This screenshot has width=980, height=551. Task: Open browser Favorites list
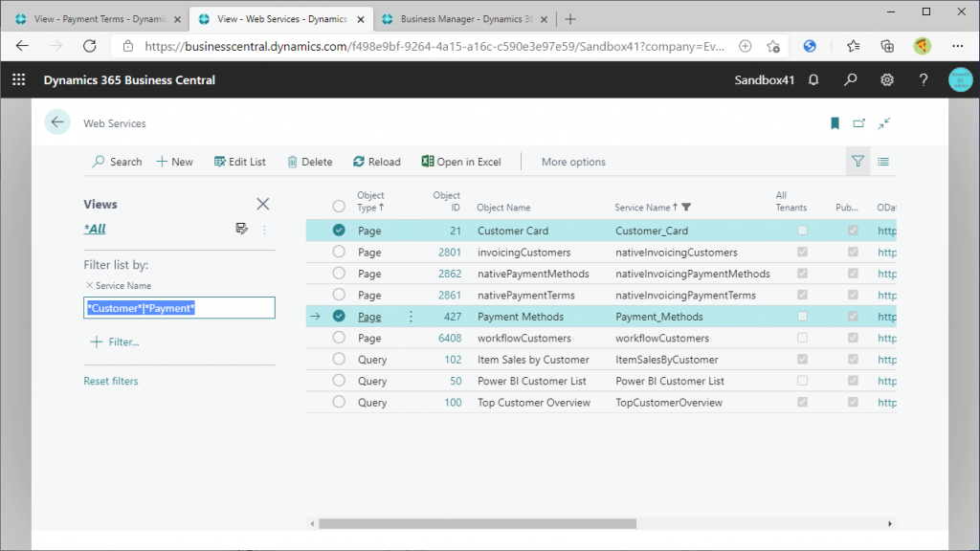(853, 46)
